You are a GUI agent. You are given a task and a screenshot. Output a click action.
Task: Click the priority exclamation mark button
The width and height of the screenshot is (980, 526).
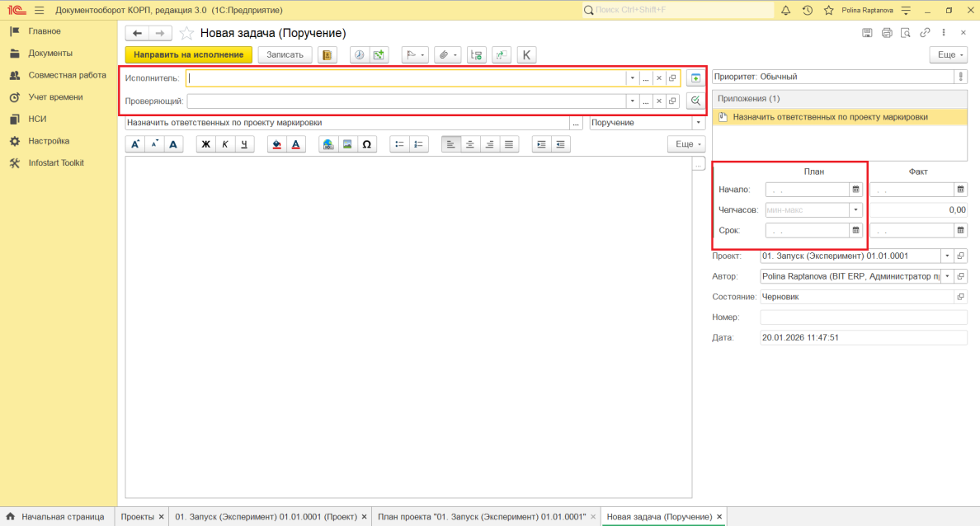(961, 77)
